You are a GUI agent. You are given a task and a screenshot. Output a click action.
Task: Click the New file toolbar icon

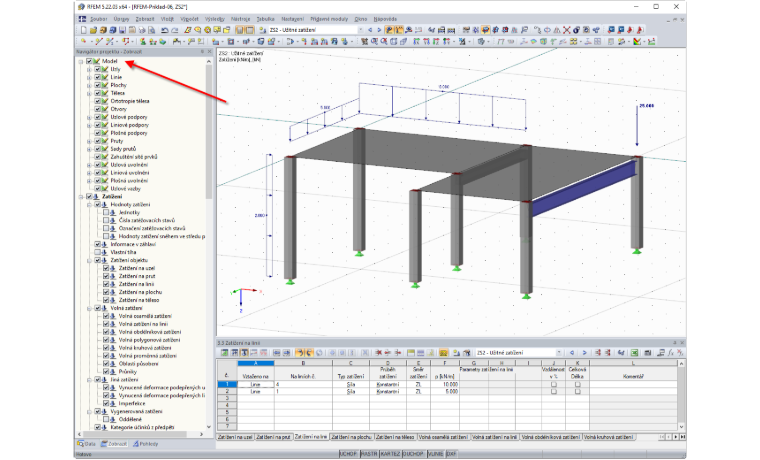(83, 30)
